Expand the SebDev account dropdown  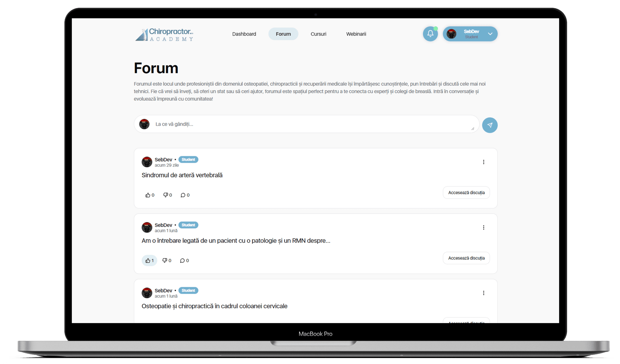(490, 34)
